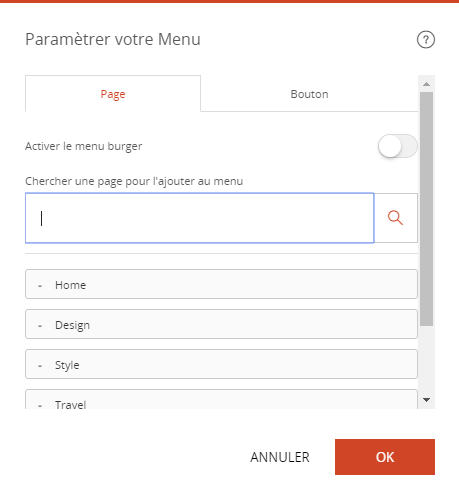Click the scrollbar up arrow
This screenshot has width=459, height=499.
click(426, 84)
